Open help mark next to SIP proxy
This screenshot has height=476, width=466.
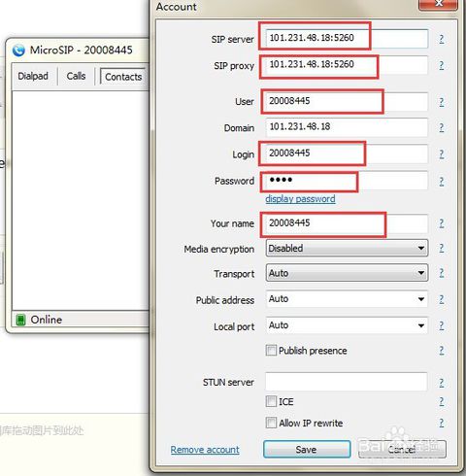point(442,65)
